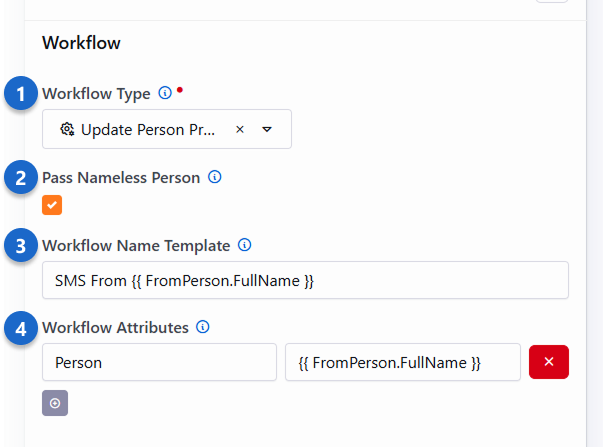Viewport: 603px width, 447px height.
Task: Click the gear icon in the workflow type picker
Action: (x=67, y=129)
